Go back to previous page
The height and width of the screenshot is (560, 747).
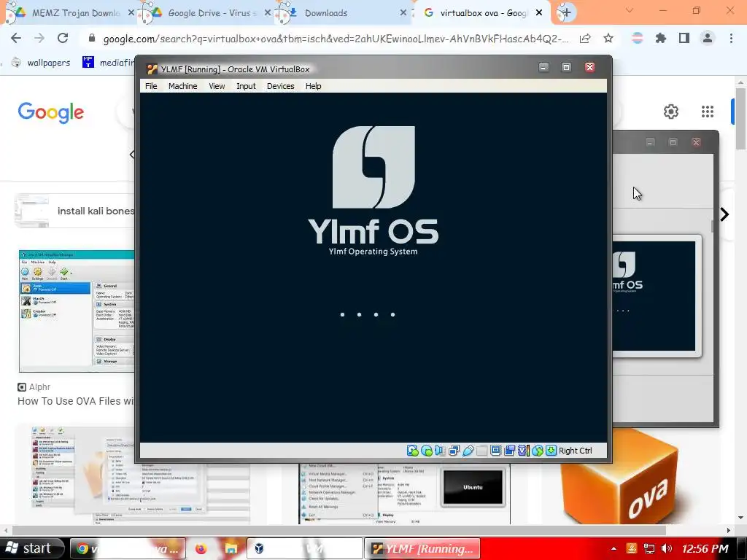click(x=16, y=38)
